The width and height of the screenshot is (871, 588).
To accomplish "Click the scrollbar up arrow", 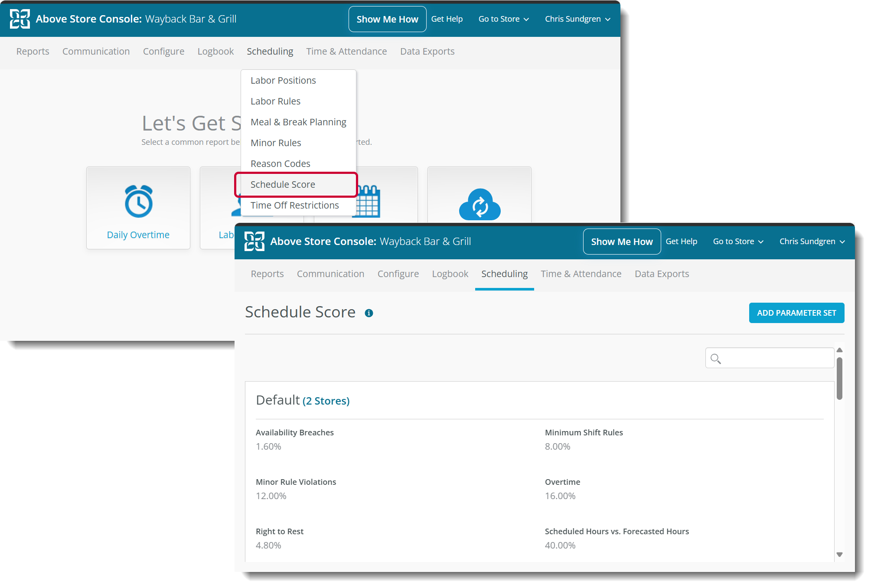I will click(839, 350).
